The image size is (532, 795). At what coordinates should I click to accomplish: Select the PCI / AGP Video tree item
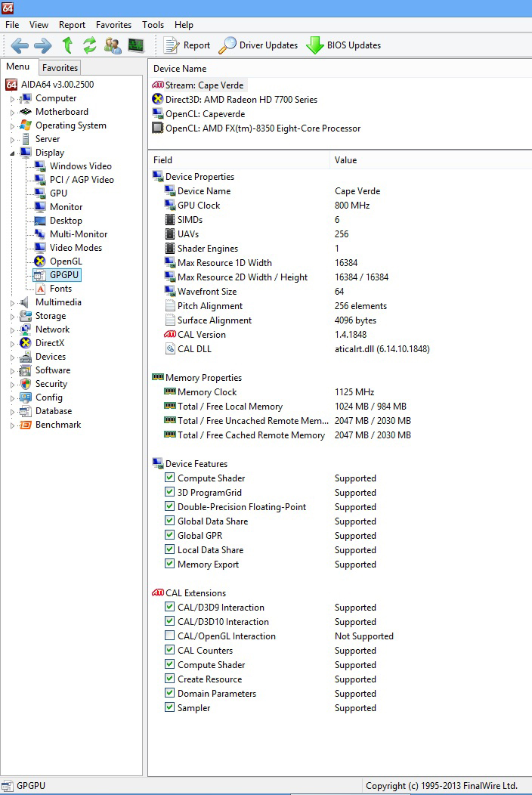[x=82, y=180]
